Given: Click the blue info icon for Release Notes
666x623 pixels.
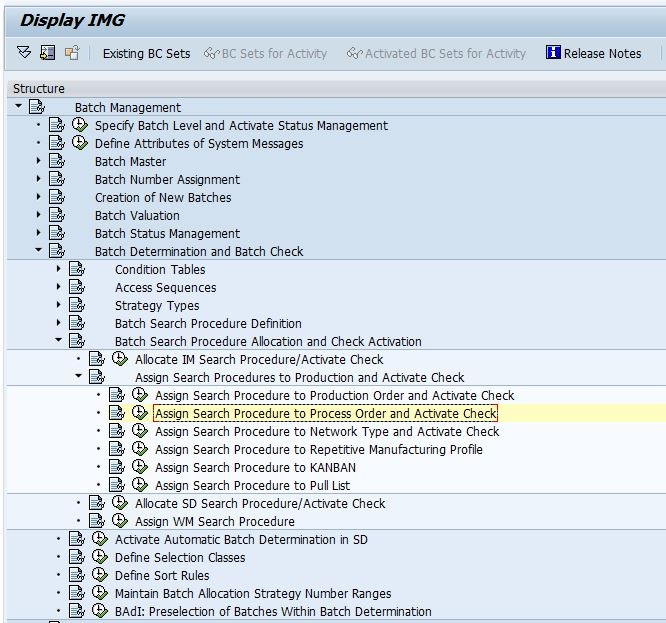Looking at the screenshot, I should pos(553,52).
